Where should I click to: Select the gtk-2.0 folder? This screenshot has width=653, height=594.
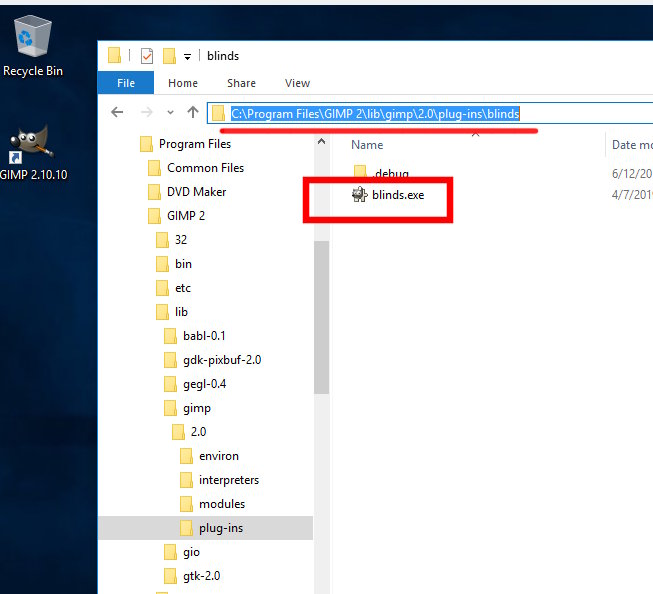[192, 576]
